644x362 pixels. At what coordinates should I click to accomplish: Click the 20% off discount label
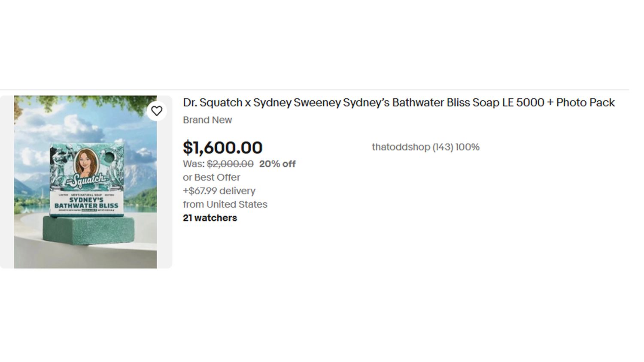pos(277,164)
